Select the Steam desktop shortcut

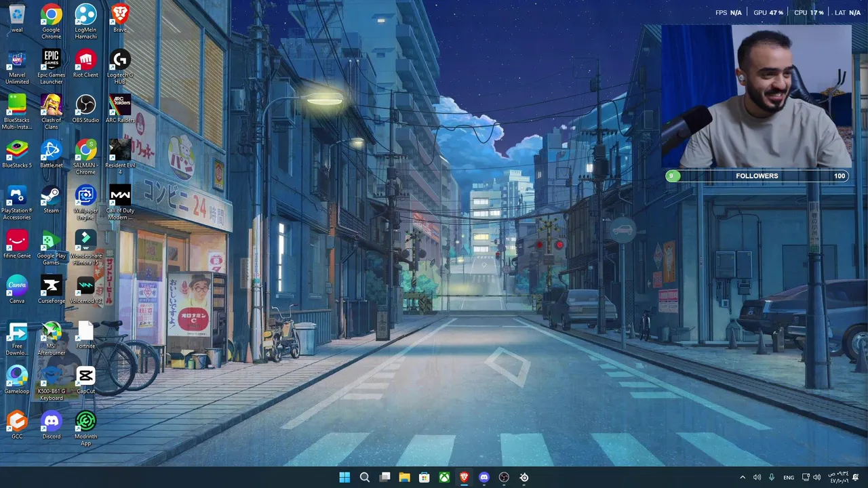52,199
